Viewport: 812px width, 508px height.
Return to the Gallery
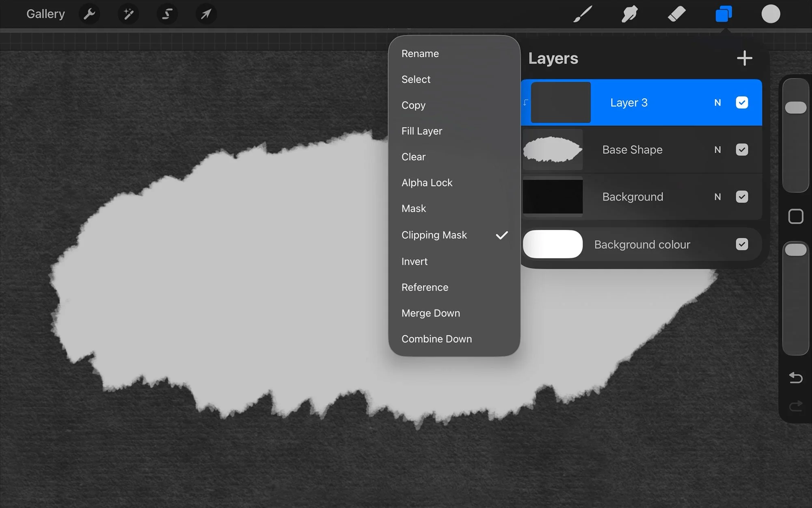(45, 14)
